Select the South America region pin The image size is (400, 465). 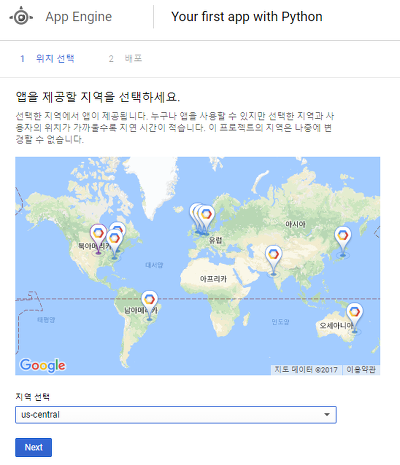[x=149, y=305]
